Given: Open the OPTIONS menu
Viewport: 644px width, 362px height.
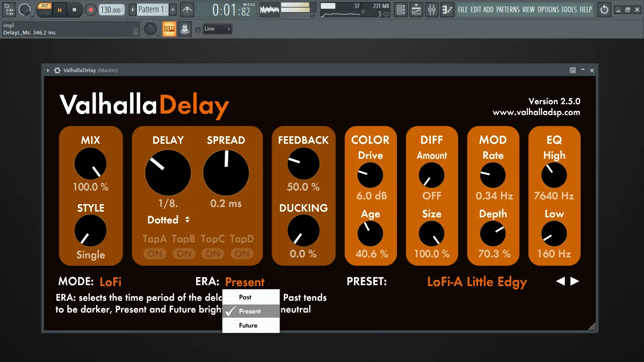Looking at the screenshot, I should tap(548, 9).
